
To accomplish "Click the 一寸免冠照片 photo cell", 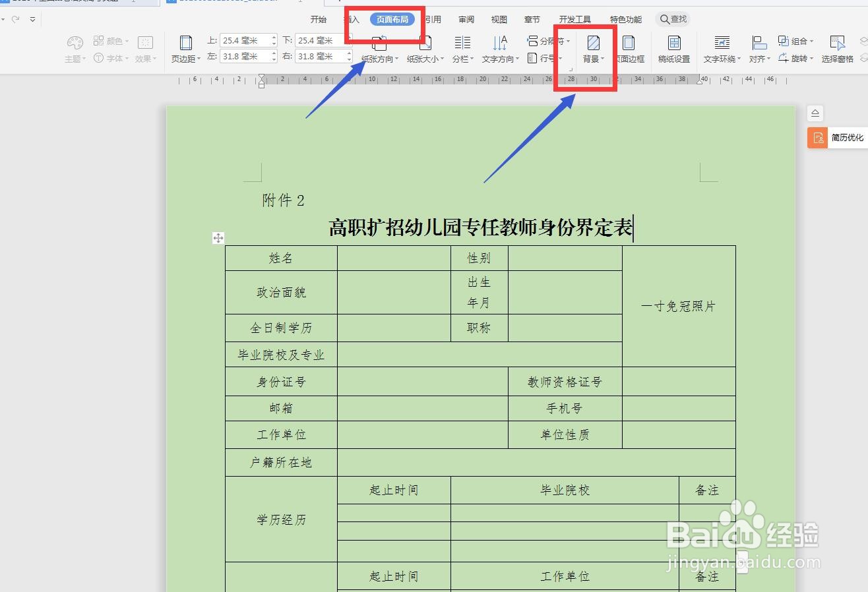I will tap(679, 306).
